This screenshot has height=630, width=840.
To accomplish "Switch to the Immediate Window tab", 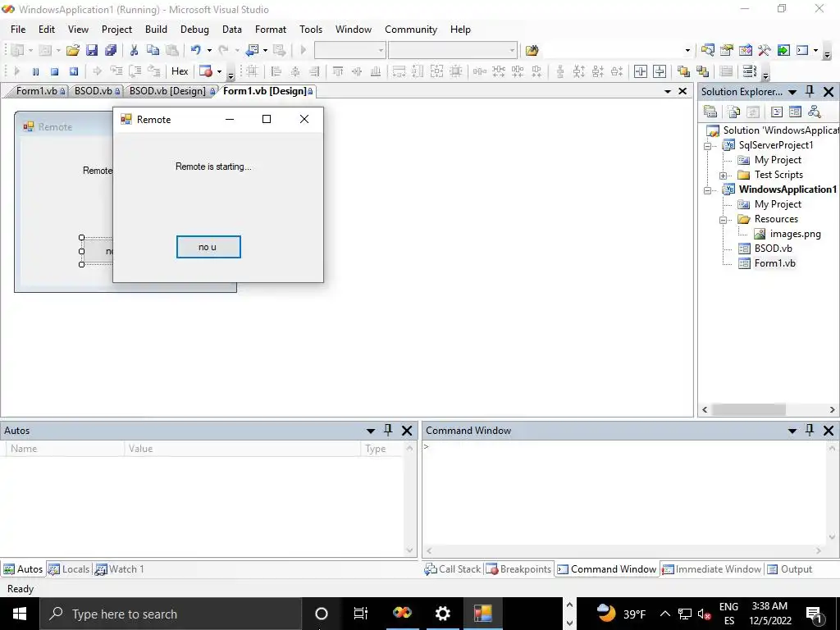I will (712, 569).
